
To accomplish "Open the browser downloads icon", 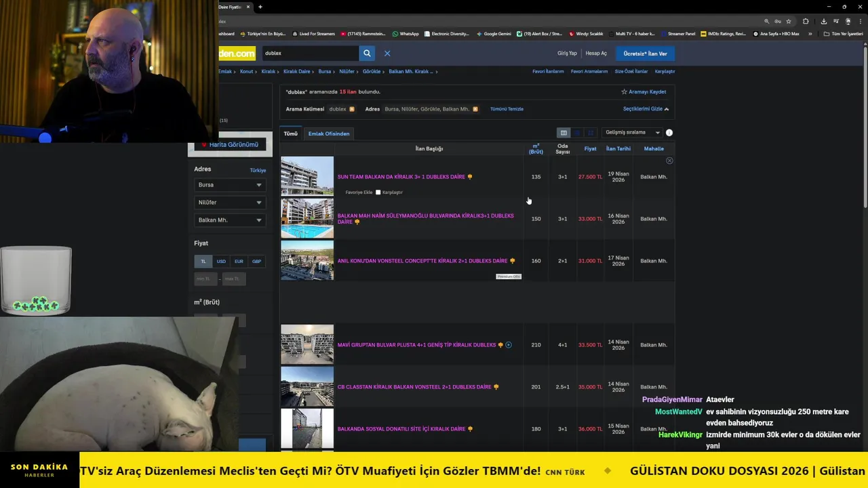I will (x=823, y=21).
